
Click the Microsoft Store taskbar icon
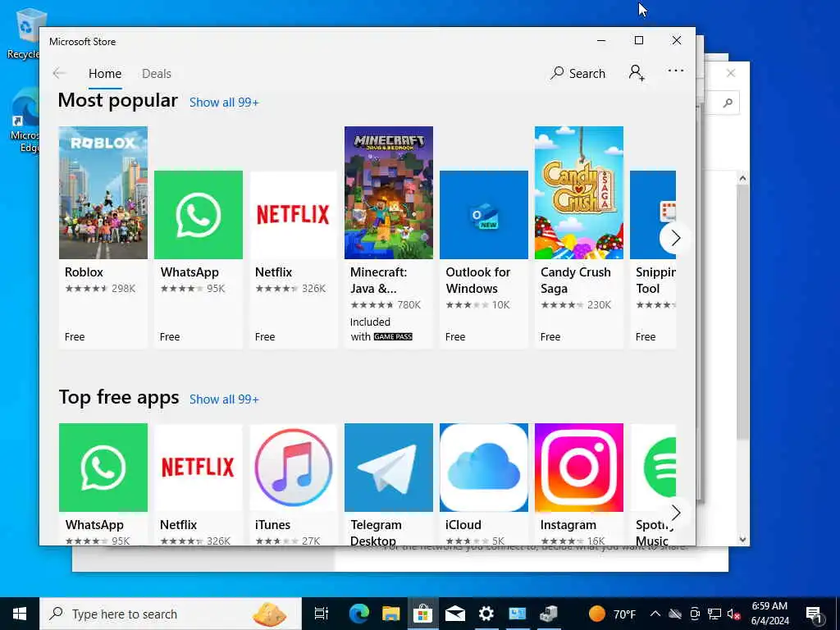click(422, 614)
